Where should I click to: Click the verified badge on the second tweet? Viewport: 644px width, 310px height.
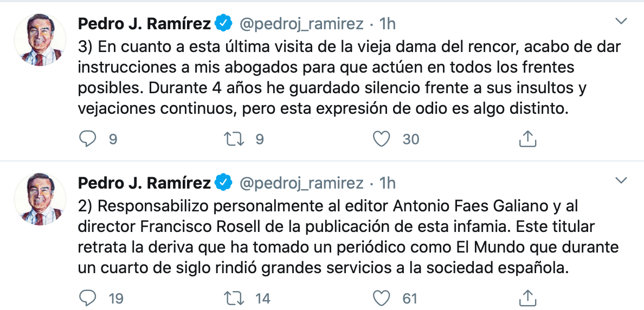tap(223, 183)
